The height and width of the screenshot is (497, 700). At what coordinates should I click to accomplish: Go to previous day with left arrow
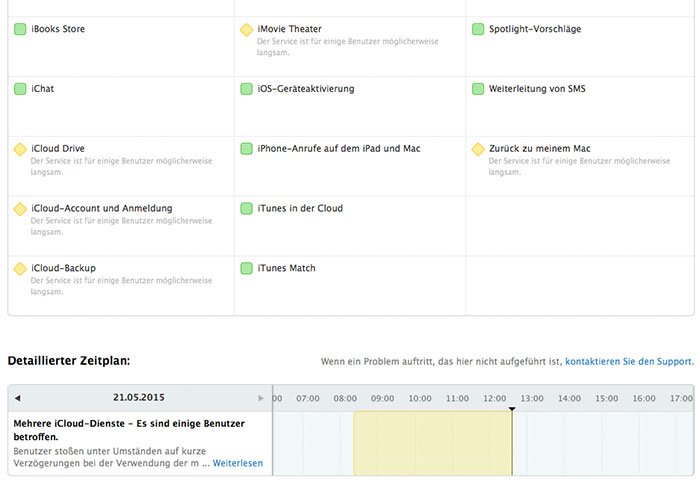(17, 398)
